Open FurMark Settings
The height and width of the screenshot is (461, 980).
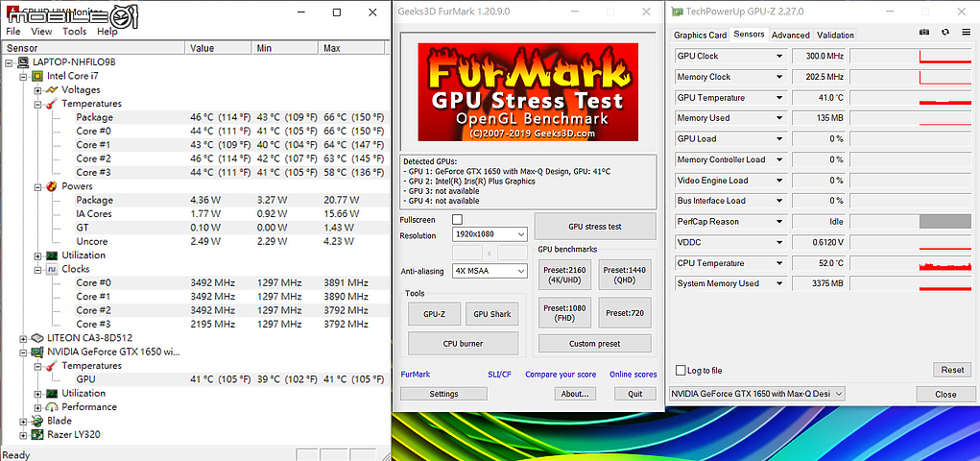pos(443,394)
